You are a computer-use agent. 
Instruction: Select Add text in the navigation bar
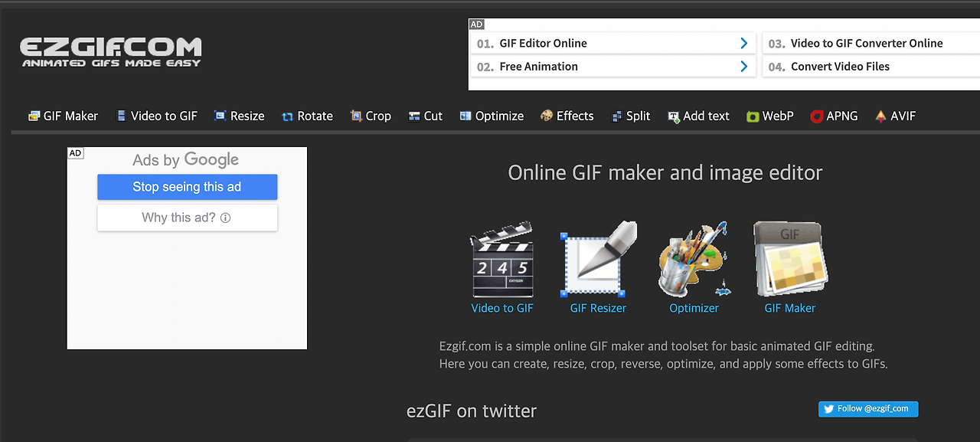pos(698,116)
